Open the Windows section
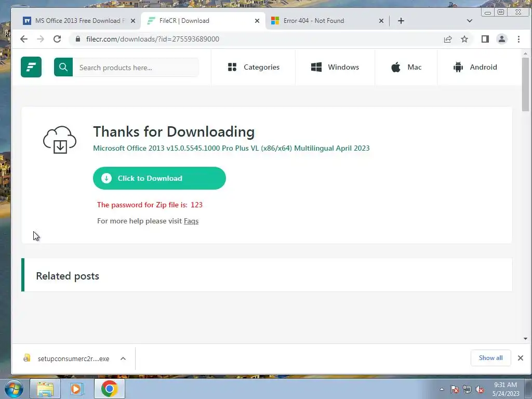 pyautogui.click(x=335, y=67)
